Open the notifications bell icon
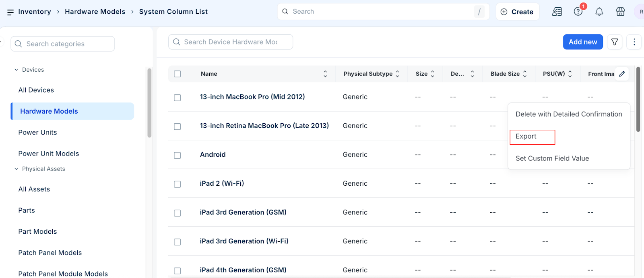 tap(599, 12)
